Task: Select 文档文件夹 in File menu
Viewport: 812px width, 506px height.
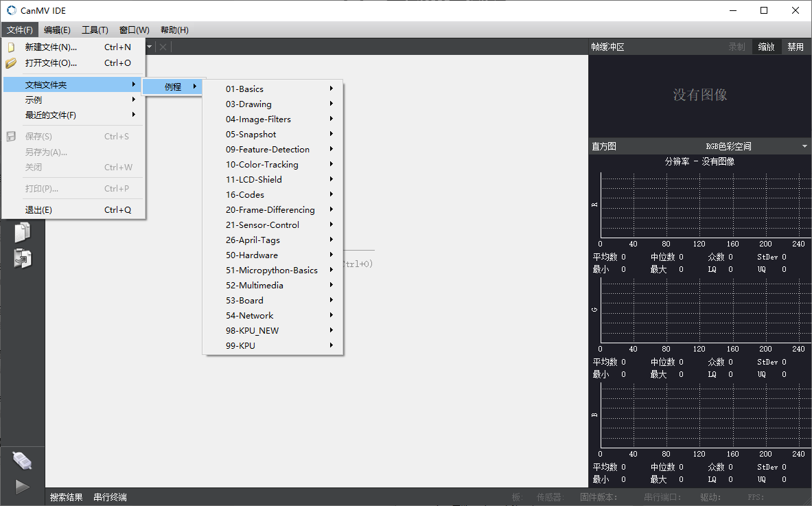Action: click(73, 84)
